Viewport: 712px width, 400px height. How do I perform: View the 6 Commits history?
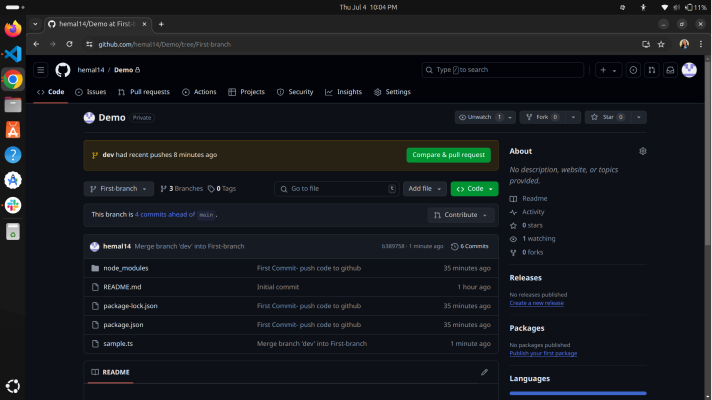pos(470,247)
